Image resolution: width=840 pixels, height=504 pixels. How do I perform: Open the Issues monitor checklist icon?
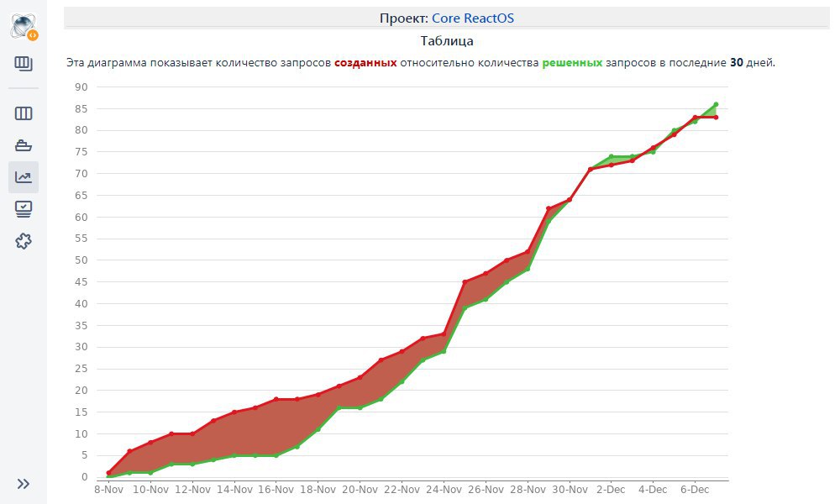(24, 209)
